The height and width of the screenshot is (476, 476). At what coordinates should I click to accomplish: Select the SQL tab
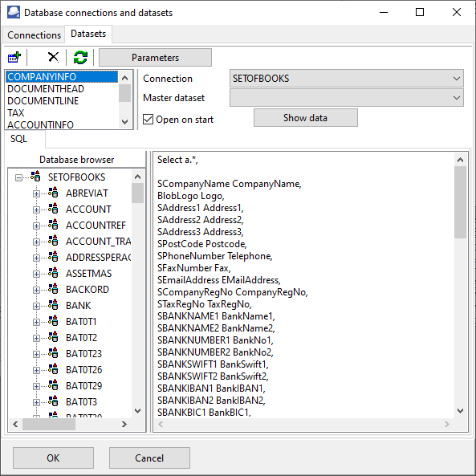(x=18, y=139)
